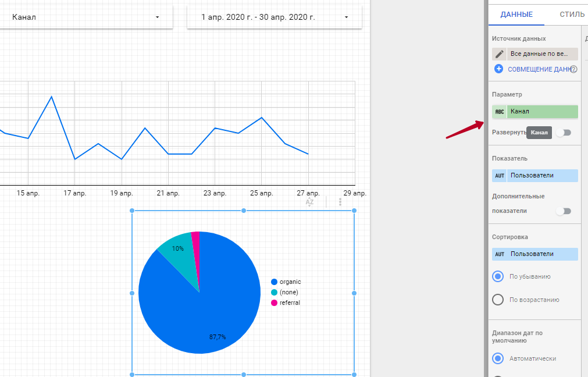588x377 pixels.
Task: Click the blue plus icon for blending data
Action: pos(498,69)
